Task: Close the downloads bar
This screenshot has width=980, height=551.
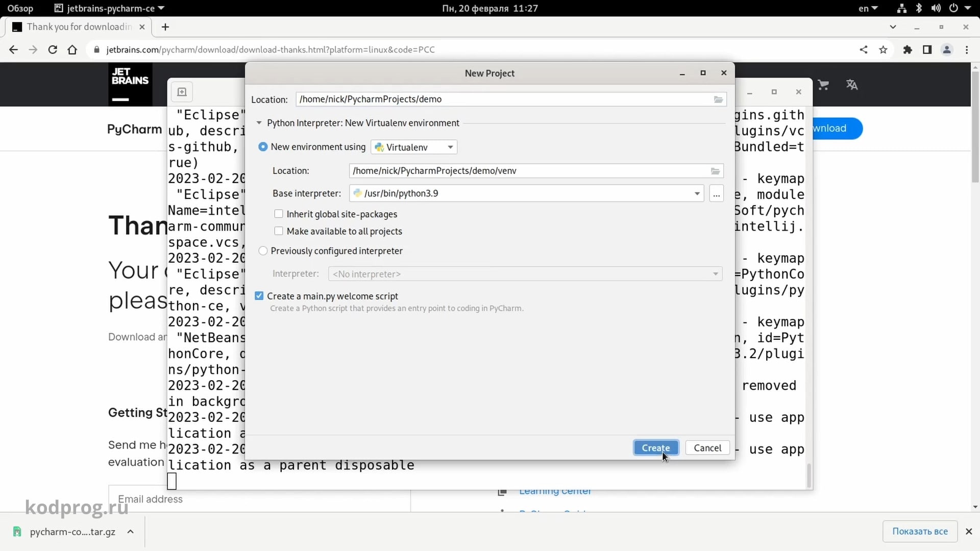Action: tap(969, 531)
